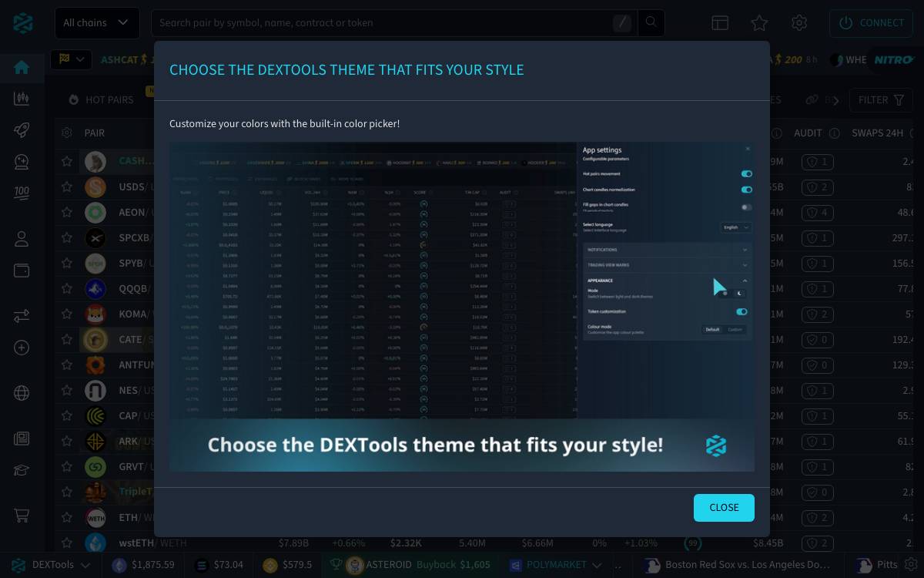Open favorites star icon in header
924x578 pixels.
point(760,23)
